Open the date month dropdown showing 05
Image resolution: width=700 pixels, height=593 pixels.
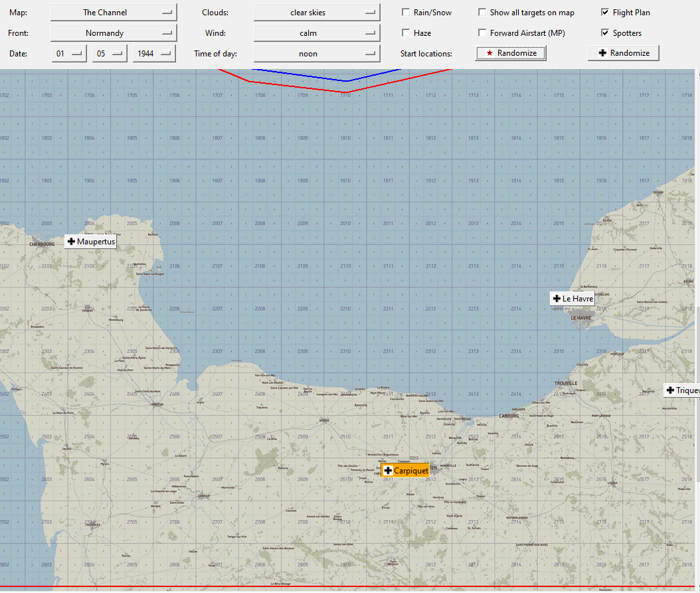coord(110,54)
